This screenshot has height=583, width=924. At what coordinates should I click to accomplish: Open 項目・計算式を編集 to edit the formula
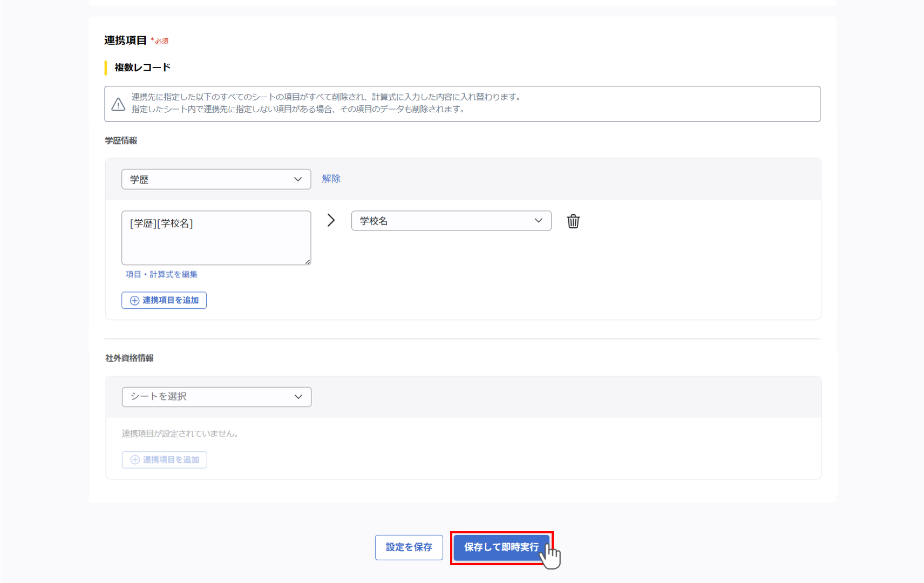click(161, 274)
